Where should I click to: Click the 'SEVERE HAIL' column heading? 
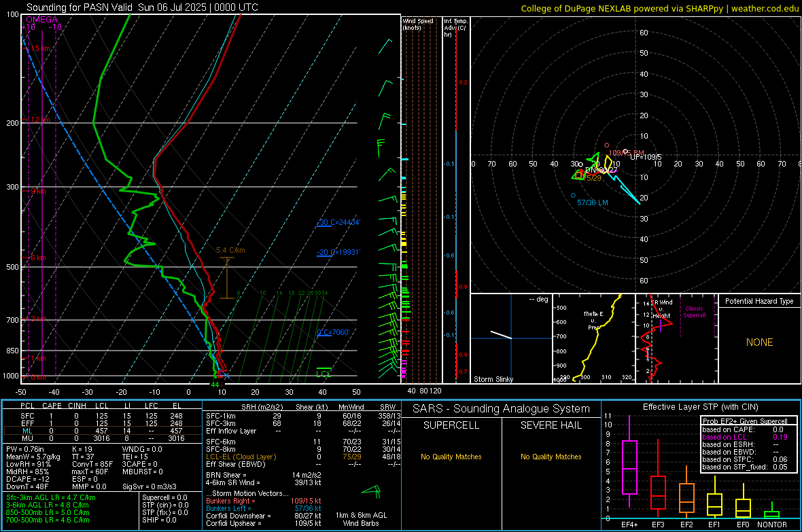(551, 425)
